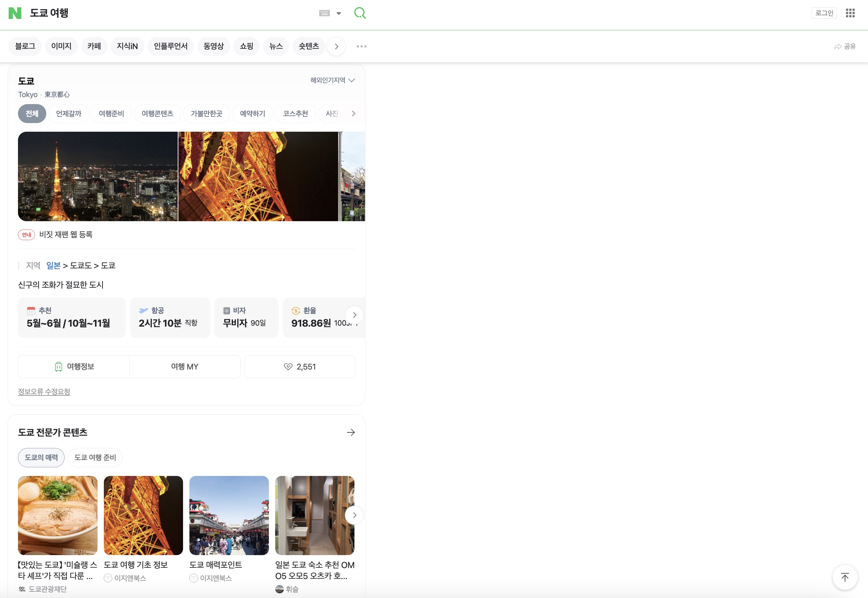Switch to the 블로그 tab
This screenshot has width=868, height=598.
[25, 46]
